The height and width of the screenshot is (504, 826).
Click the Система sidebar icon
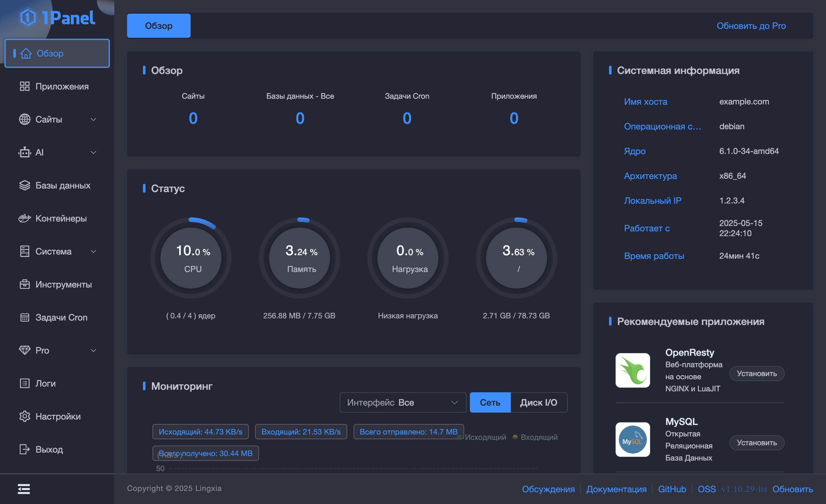24,251
